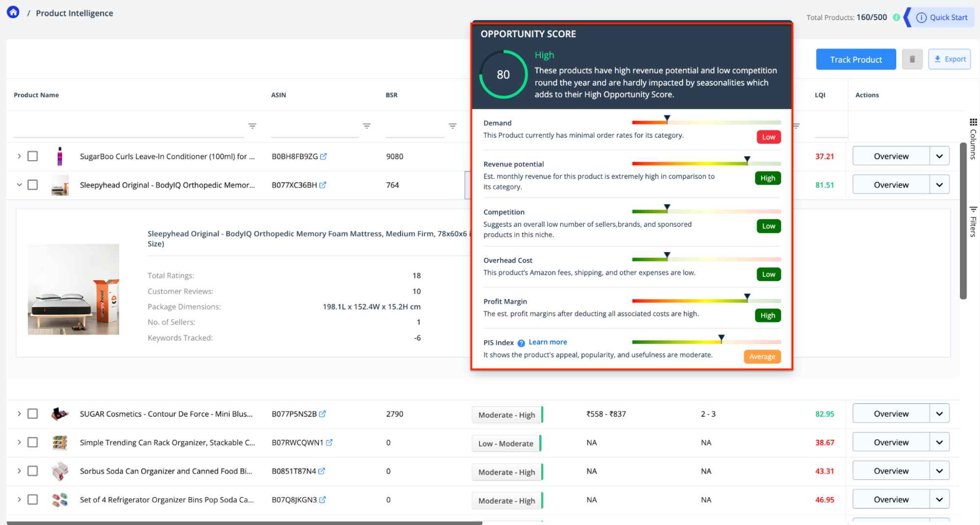980x525 pixels.
Task: Open actions dropdown for Sorbus Soda Can row
Action: pyautogui.click(x=939, y=471)
